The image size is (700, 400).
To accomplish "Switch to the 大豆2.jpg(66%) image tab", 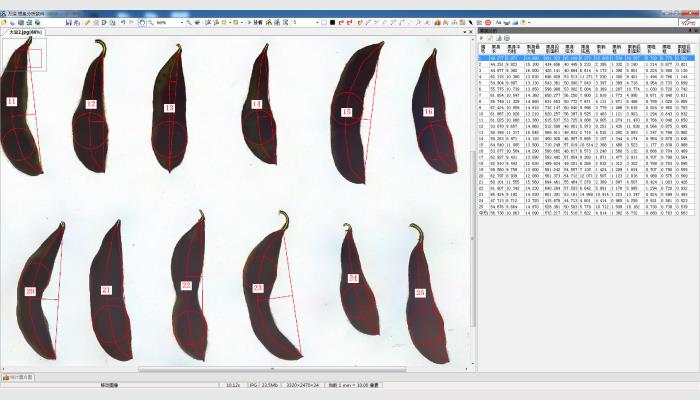I will [x=27, y=32].
